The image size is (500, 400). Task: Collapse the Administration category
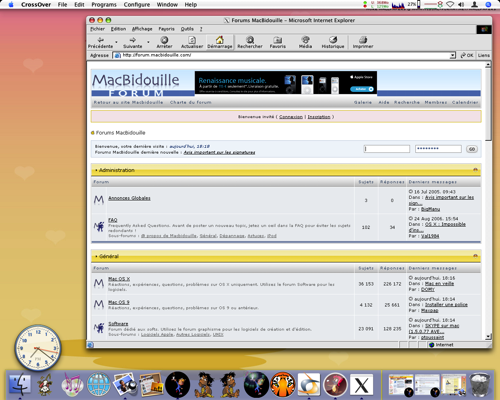coord(475,170)
